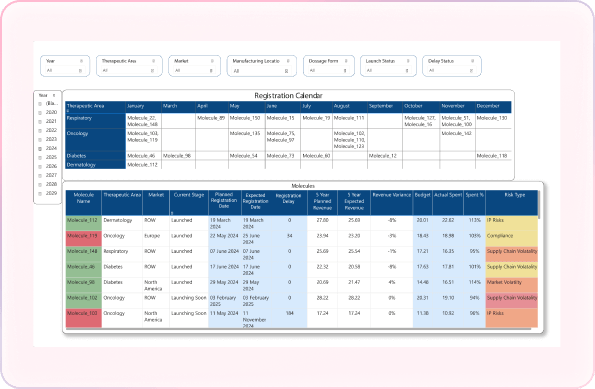Click the Molecules table vertical scrollbar
Image resolution: width=595 pixels, height=389 pixels.
coord(538,203)
